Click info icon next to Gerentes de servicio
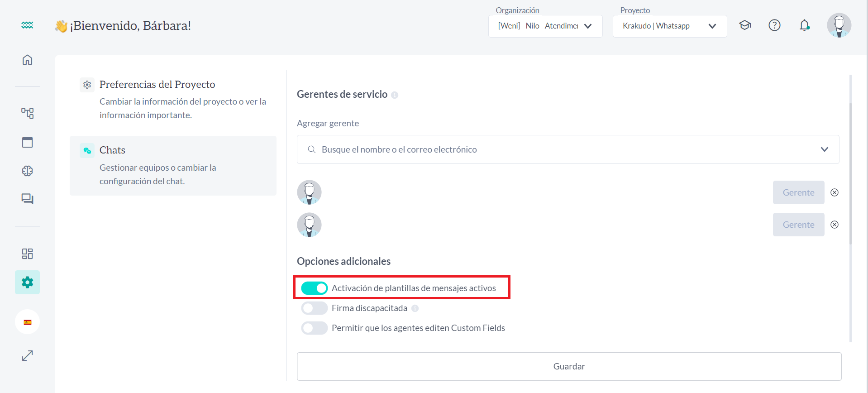Viewport: 868px width, 393px height. (x=395, y=95)
